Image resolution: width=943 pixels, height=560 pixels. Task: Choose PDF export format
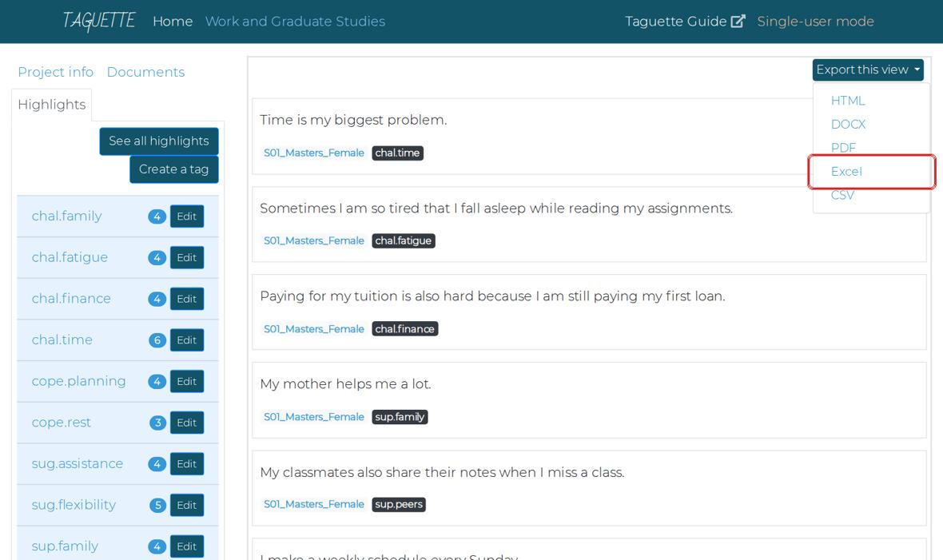(x=843, y=147)
